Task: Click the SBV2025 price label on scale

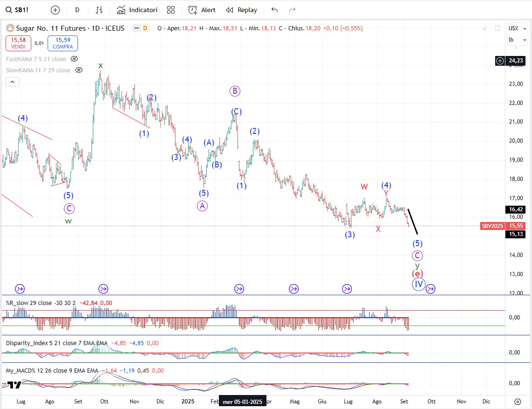Action: tap(492, 226)
